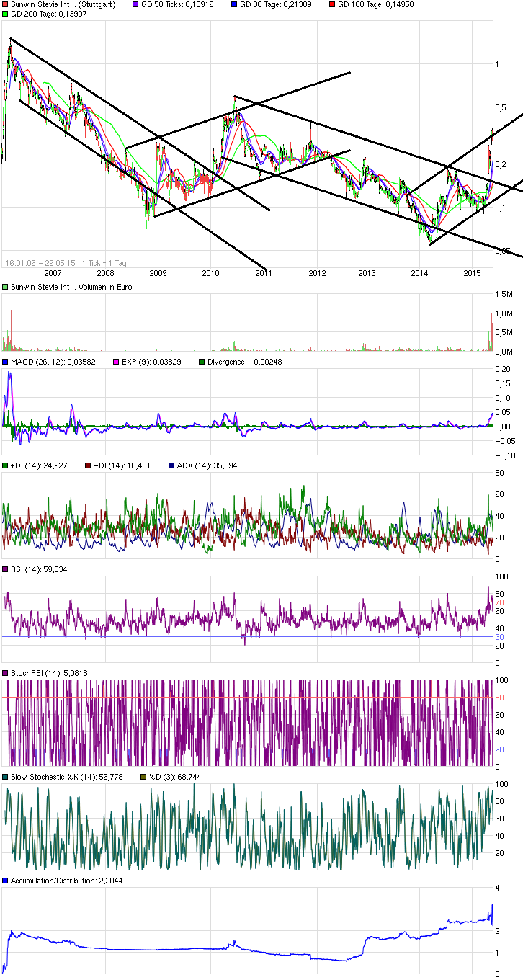Click the 2010 year label on the time axis
The height and width of the screenshot is (980, 523).
(210, 273)
